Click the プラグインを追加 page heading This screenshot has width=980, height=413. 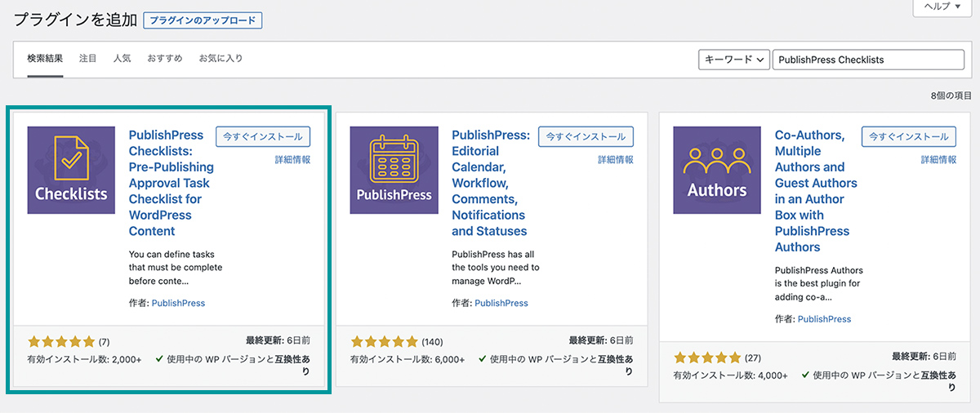(x=76, y=20)
